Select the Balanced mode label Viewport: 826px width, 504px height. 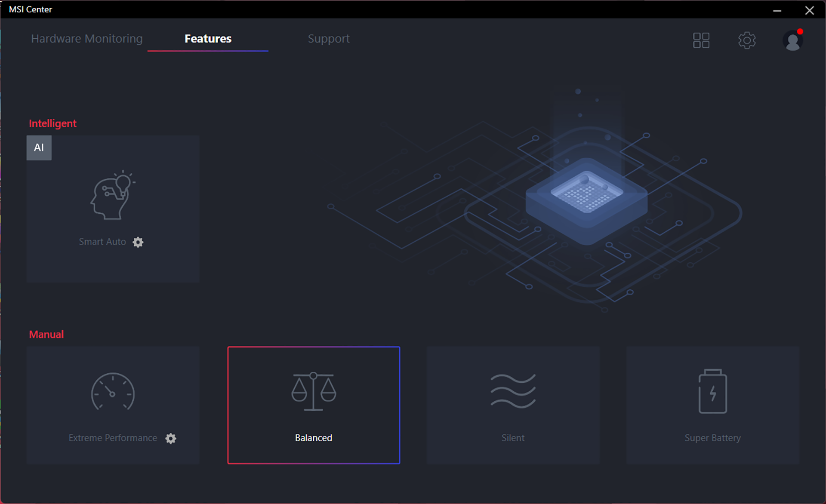tap(314, 438)
